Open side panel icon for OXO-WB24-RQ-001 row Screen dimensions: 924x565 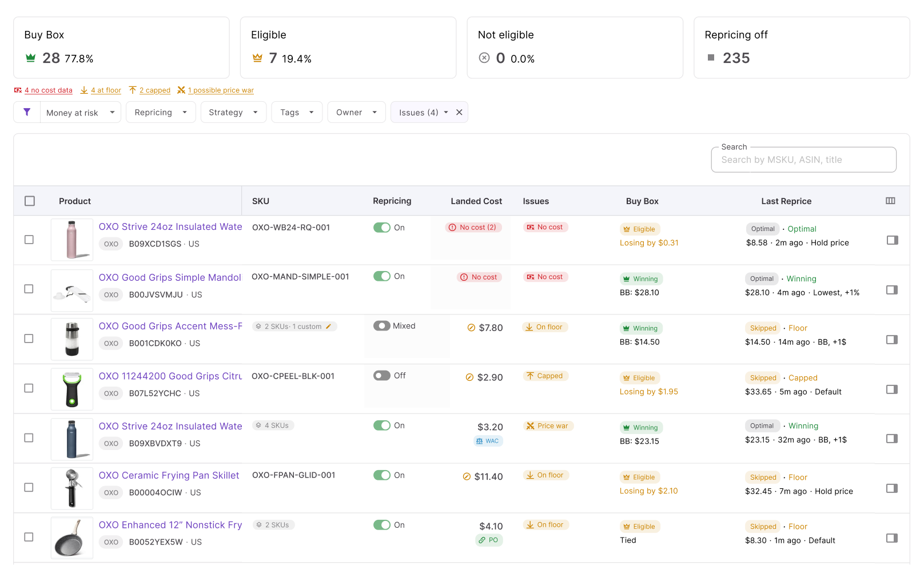892,240
